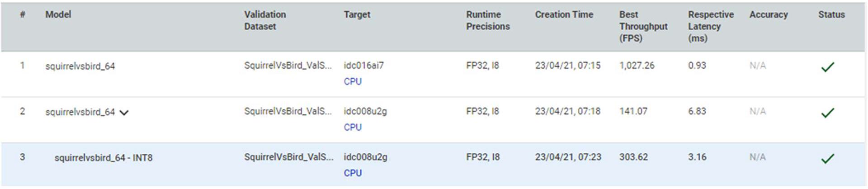Sort by the Creation Time header
Screen dimensions: 868x189
(564, 14)
